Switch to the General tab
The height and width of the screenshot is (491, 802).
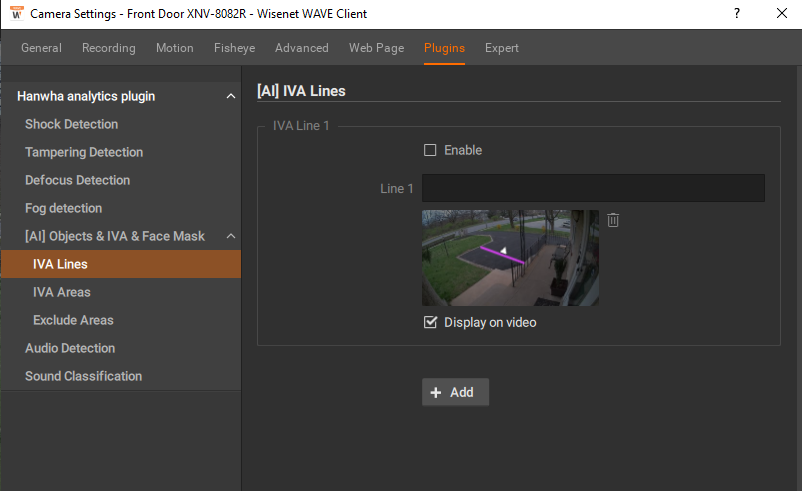(41, 48)
